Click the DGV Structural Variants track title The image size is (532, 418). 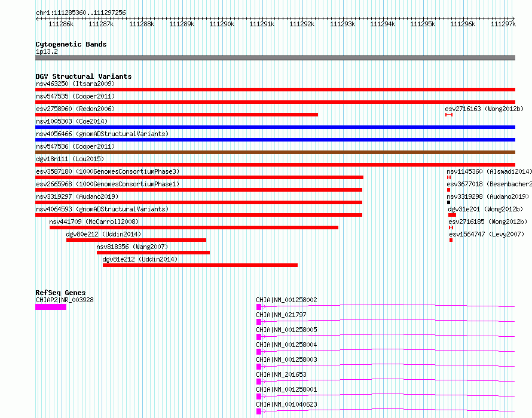[84, 76]
